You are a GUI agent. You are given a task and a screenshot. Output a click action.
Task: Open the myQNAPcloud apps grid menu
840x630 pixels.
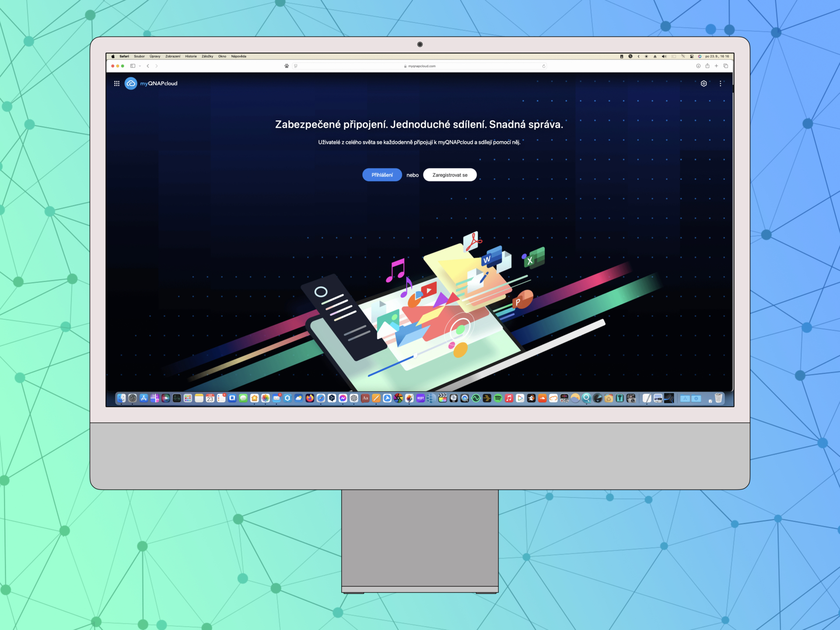click(117, 84)
